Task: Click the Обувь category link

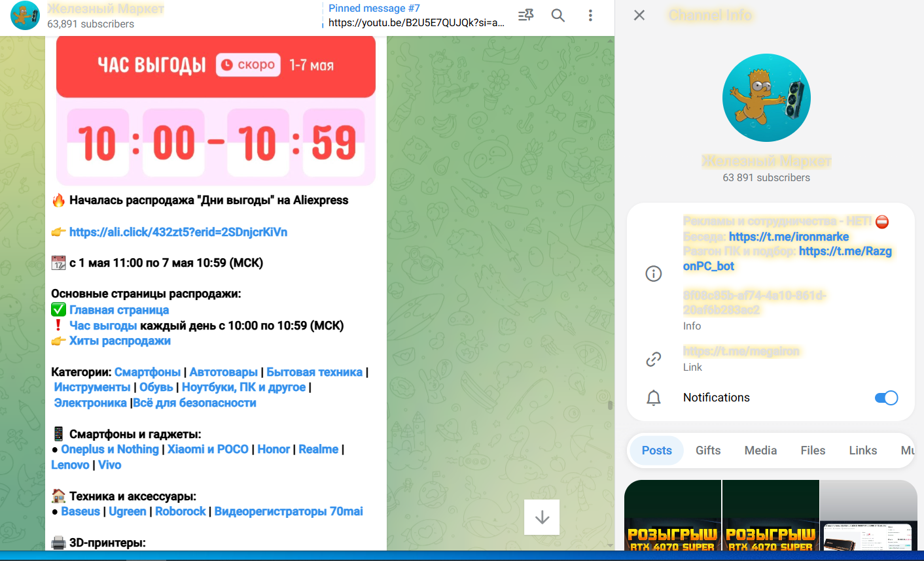Action: tap(156, 387)
